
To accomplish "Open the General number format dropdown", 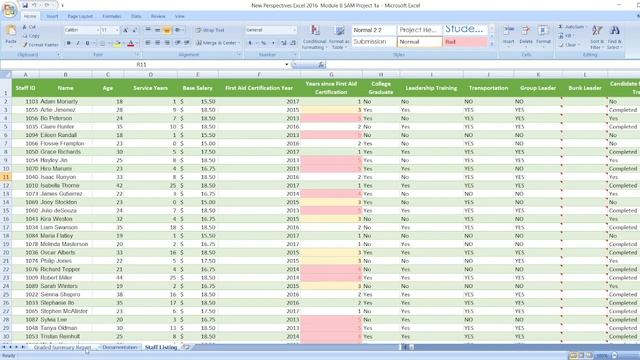I will point(294,30).
